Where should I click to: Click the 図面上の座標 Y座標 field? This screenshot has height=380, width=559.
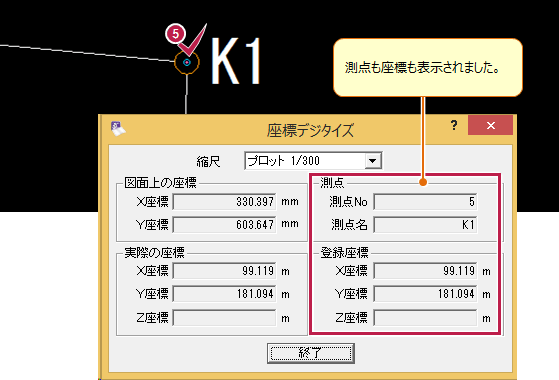[x=225, y=225]
